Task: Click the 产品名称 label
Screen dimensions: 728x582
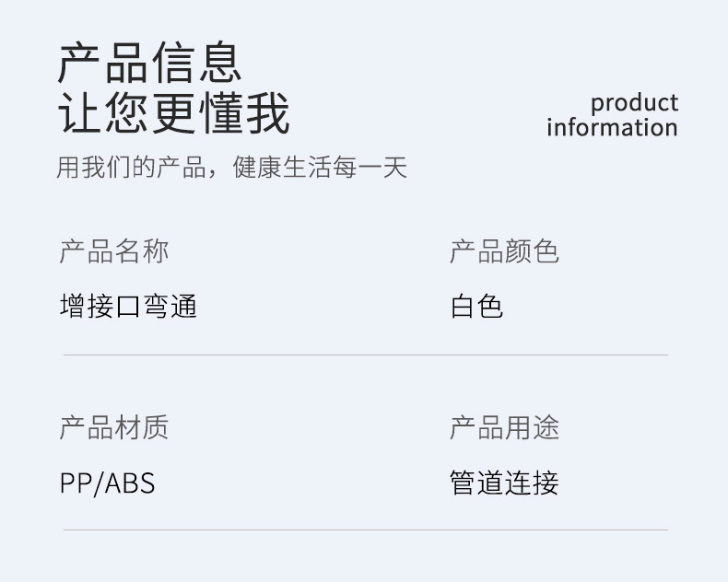Action: [x=114, y=251]
